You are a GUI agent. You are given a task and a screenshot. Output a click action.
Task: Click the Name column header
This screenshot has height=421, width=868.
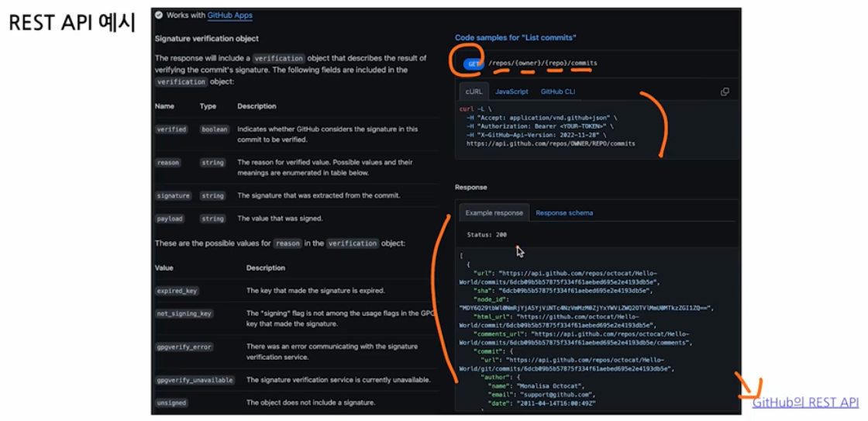tap(164, 106)
